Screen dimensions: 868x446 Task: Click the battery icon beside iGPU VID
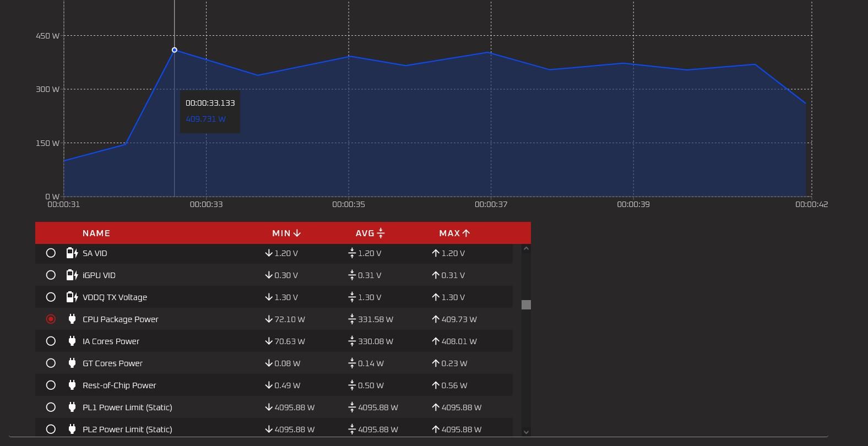[72, 275]
